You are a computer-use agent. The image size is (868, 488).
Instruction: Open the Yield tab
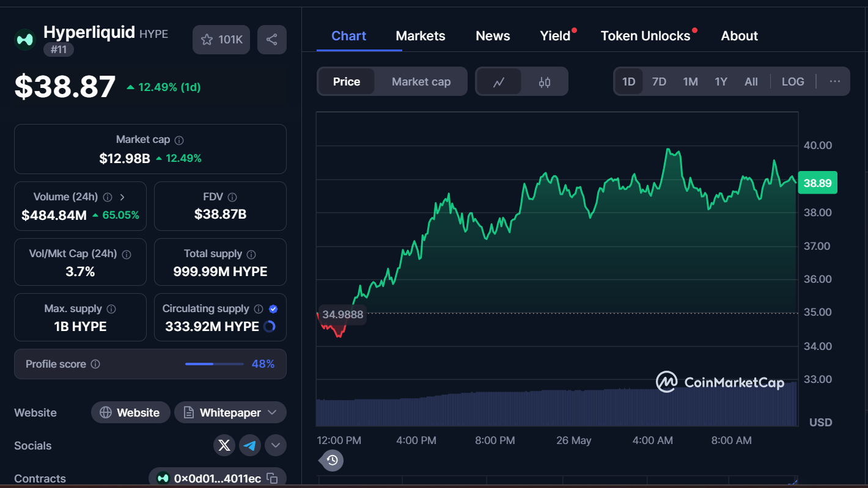point(555,36)
